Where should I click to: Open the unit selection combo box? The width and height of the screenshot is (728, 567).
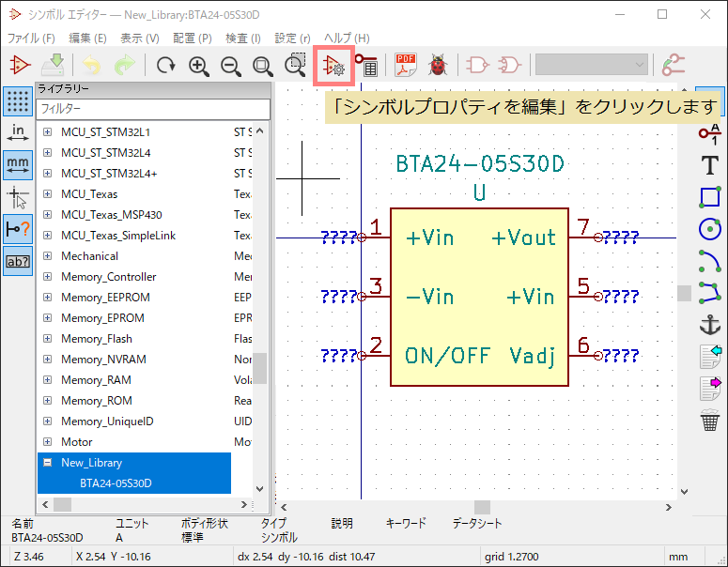[592, 65]
